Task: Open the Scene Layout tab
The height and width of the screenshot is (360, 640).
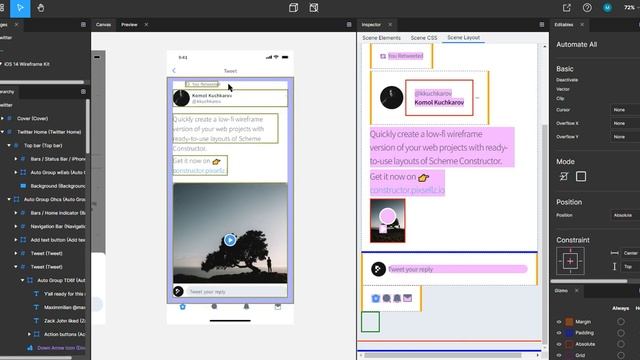Action: (463, 38)
